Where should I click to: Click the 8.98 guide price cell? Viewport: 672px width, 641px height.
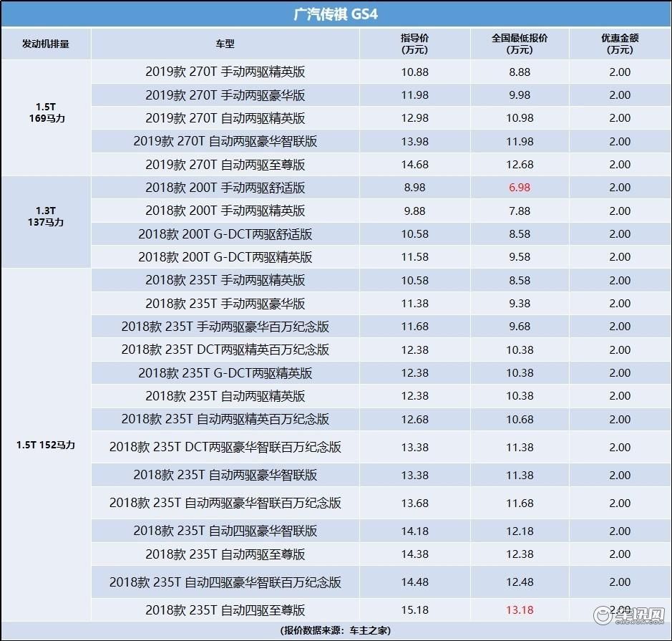click(x=414, y=188)
